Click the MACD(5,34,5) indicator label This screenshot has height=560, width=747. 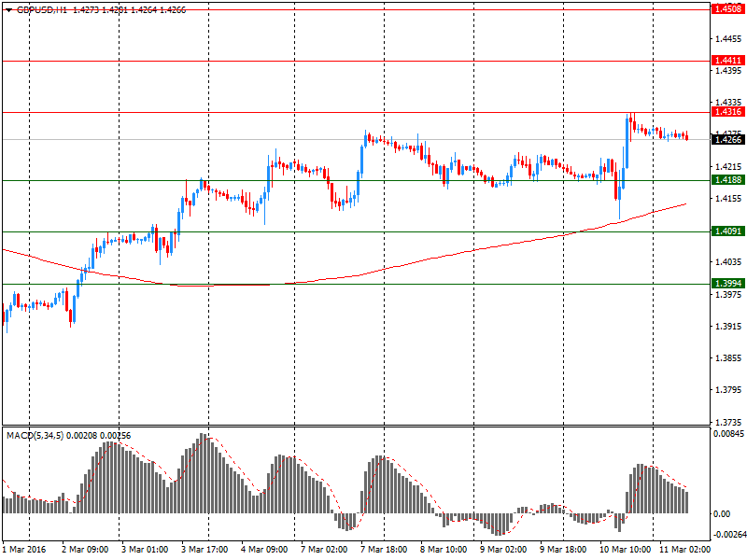[35, 436]
